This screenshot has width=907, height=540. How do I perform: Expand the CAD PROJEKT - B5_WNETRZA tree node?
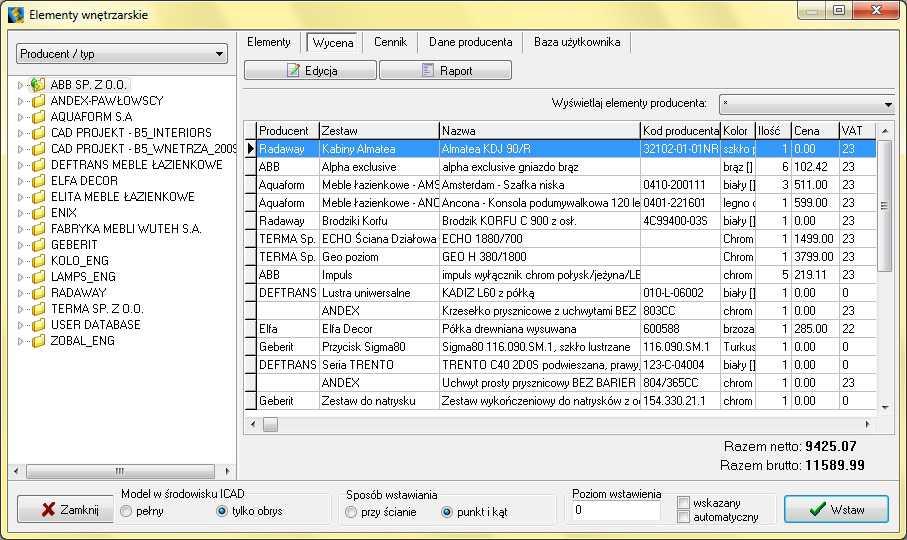coord(21,149)
